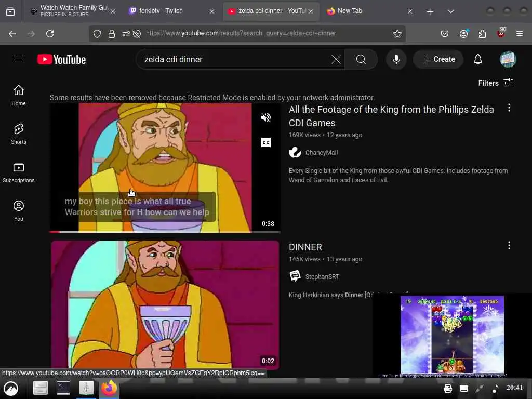Image resolution: width=532 pixels, height=399 pixels.
Task: Open the Extensions puzzle icon
Action: tap(482, 34)
